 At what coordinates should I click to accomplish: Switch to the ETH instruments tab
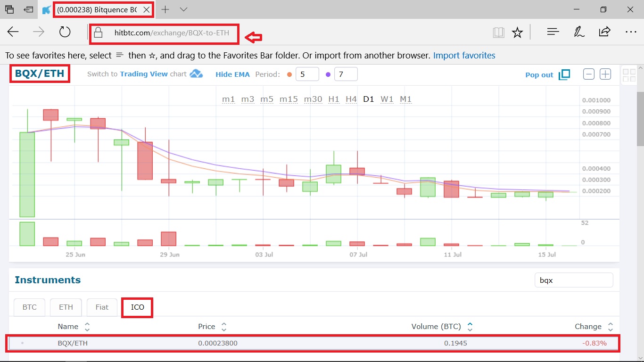(66, 307)
